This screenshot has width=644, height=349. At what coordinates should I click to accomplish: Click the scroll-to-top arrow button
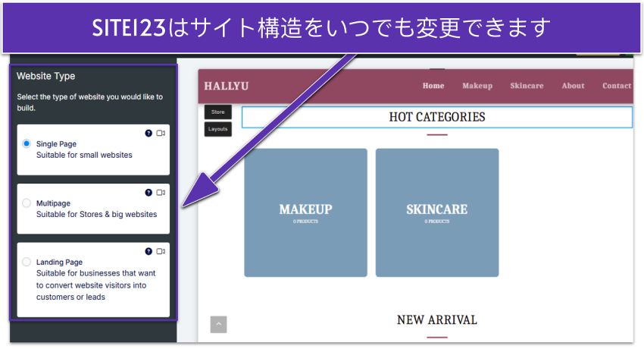pyautogui.click(x=218, y=324)
